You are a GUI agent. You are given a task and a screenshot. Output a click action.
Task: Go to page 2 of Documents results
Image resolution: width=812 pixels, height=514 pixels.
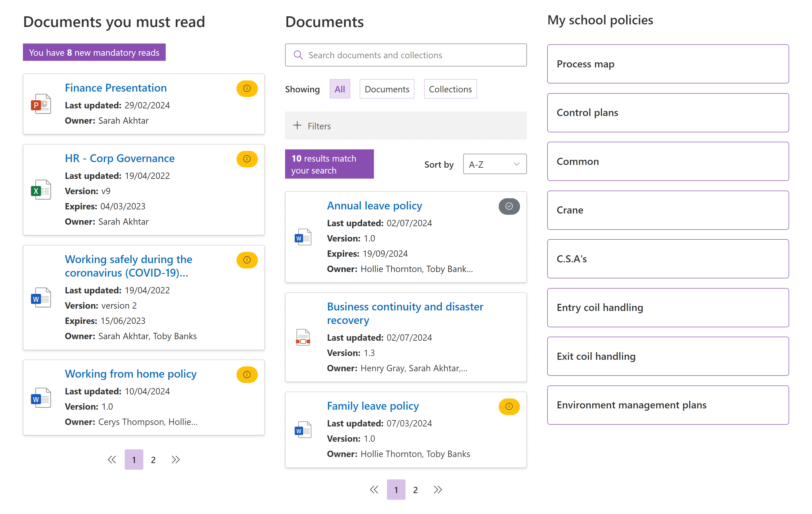[415, 490]
